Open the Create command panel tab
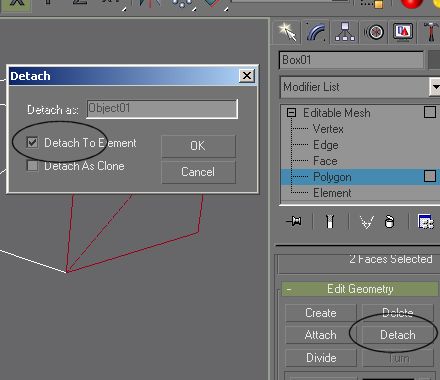Screen dimensions: 440x380 point(287,32)
